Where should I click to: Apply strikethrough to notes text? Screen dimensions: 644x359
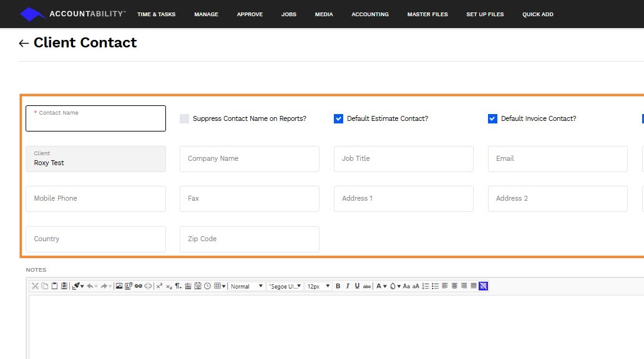click(x=367, y=286)
